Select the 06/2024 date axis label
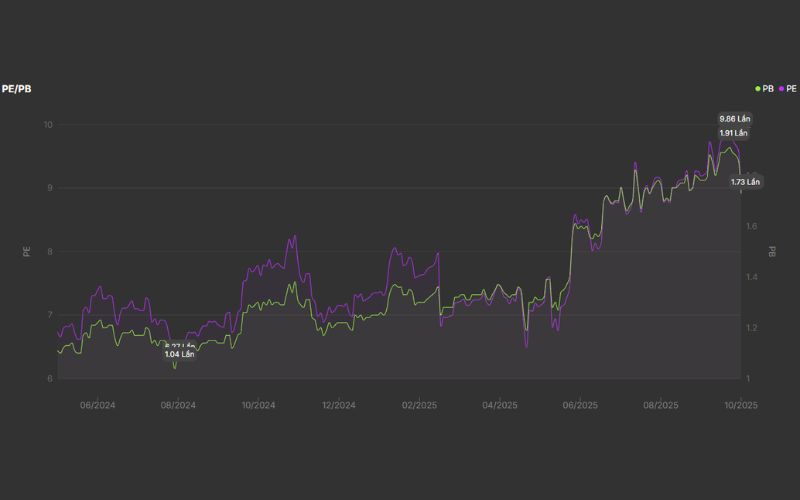800x500 pixels. 96,405
